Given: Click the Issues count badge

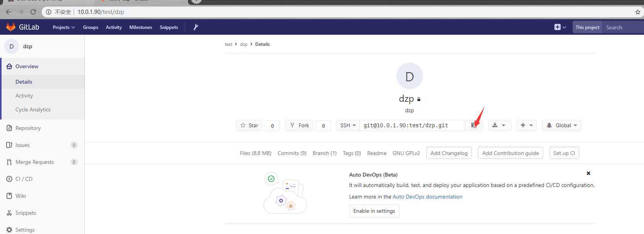Looking at the screenshot, I should (74, 145).
